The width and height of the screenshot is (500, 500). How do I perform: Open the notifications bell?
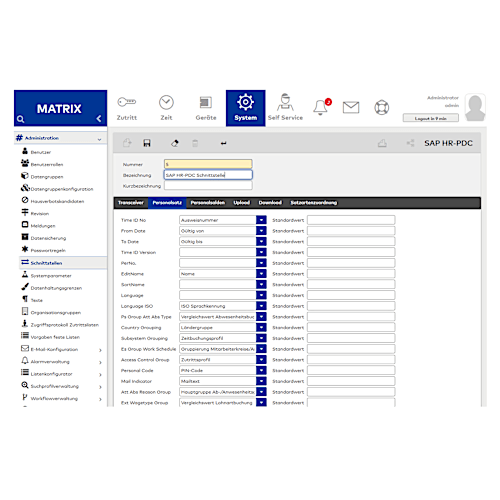[x=321, y=107]
